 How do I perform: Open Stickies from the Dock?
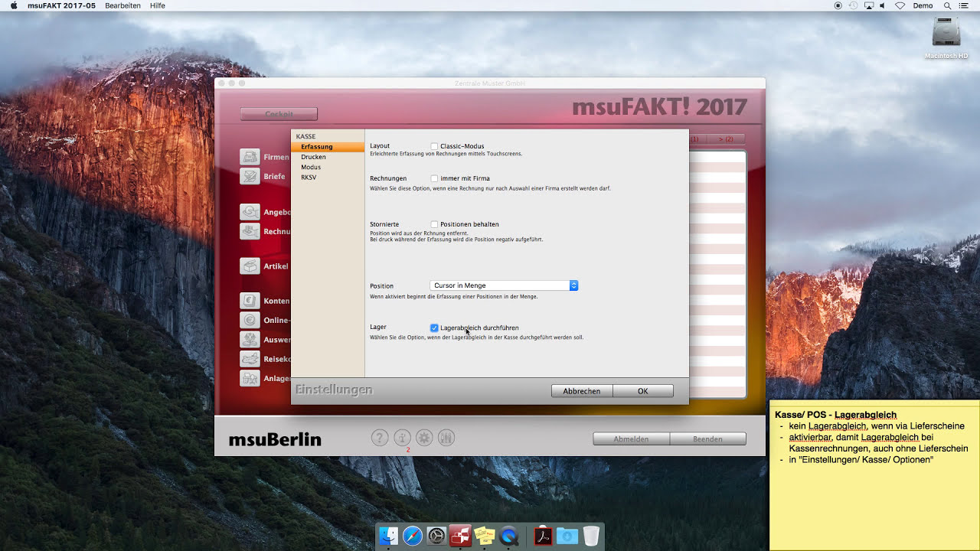(x=485, y=536)
